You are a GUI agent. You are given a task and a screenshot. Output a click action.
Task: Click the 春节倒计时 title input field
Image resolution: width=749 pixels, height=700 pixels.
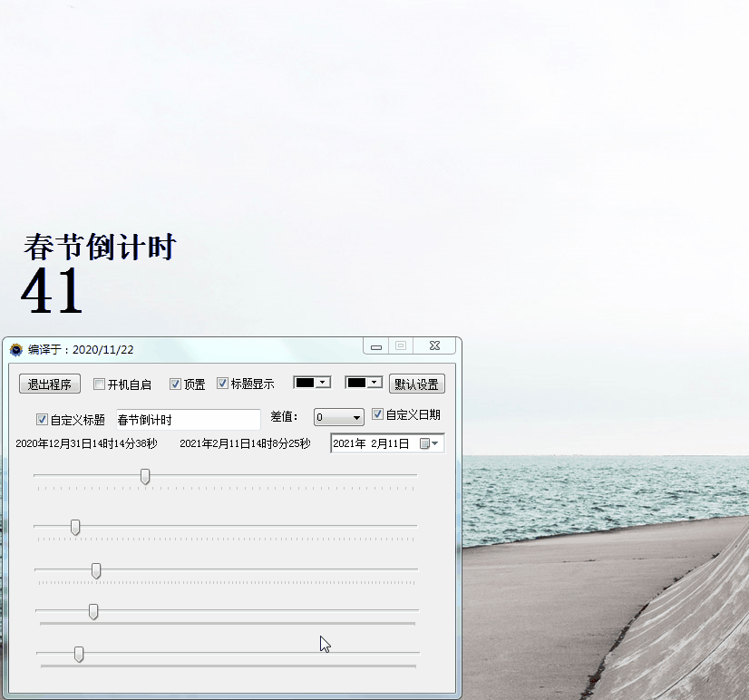[x=189, y=420]
